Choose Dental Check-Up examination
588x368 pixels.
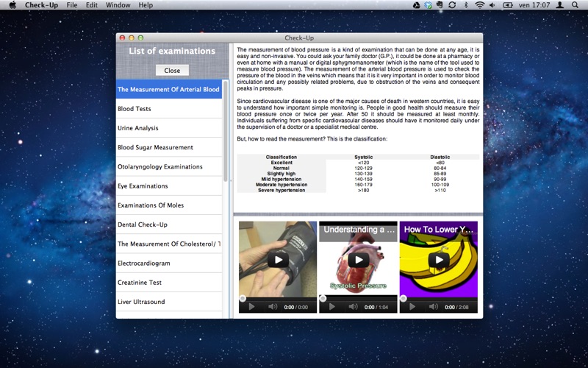(x=143, y=224)
